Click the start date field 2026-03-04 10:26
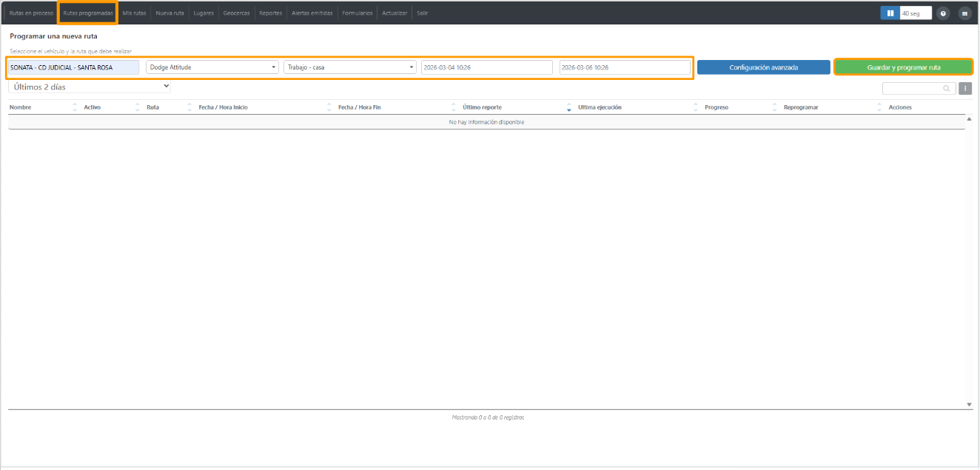The image size is (980, 470). [x=487, y=67]
